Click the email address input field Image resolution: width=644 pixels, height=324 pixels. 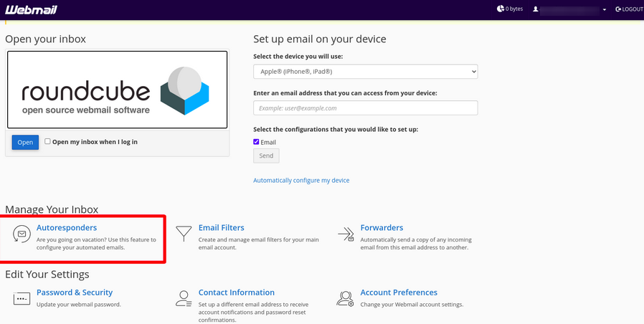coord(365,108)
